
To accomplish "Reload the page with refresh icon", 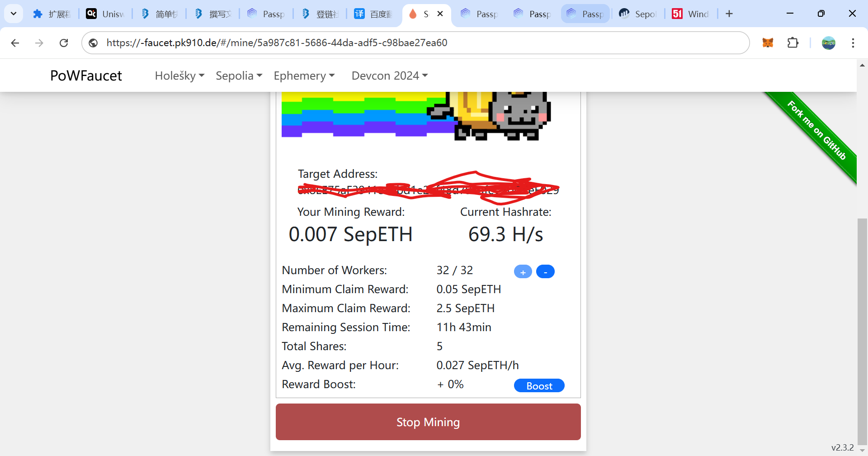I will pos(64,43).
